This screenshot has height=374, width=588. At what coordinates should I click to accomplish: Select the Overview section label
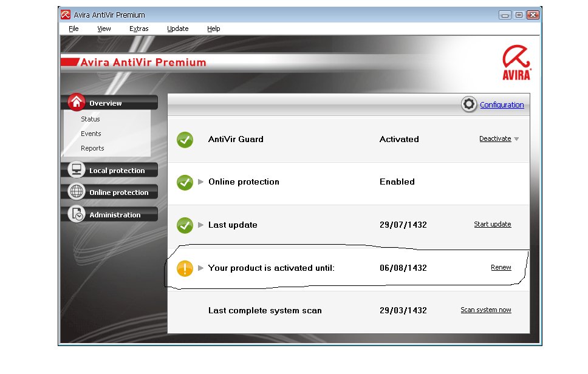point(105,103)
